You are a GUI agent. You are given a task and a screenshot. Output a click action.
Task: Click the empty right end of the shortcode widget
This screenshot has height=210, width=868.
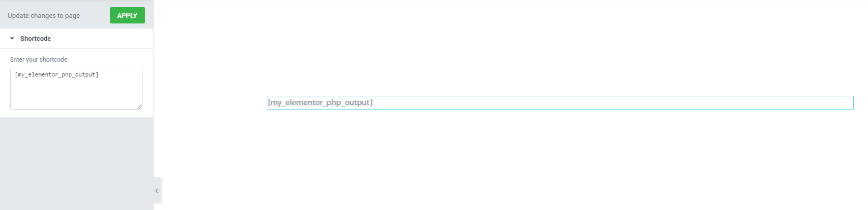[661, 102]
